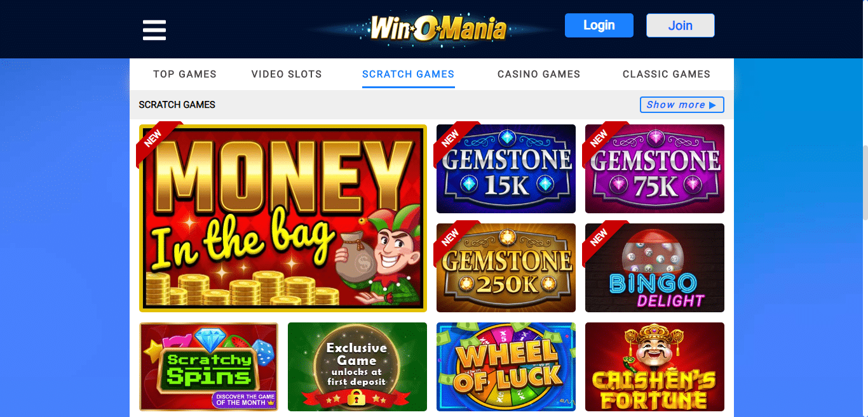This screenshot has width=868, height=417.
Task: Open the Classic Games tab
Action: [667, 74]
